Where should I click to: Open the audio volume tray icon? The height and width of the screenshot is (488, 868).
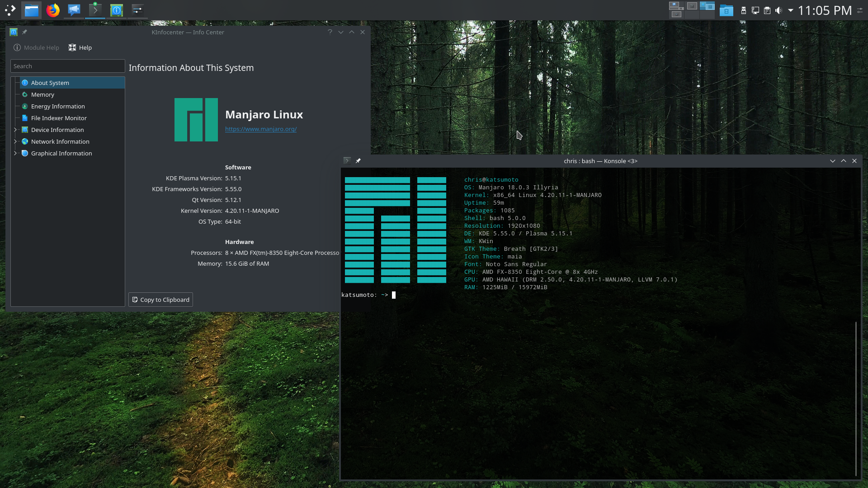pos(778,10)
